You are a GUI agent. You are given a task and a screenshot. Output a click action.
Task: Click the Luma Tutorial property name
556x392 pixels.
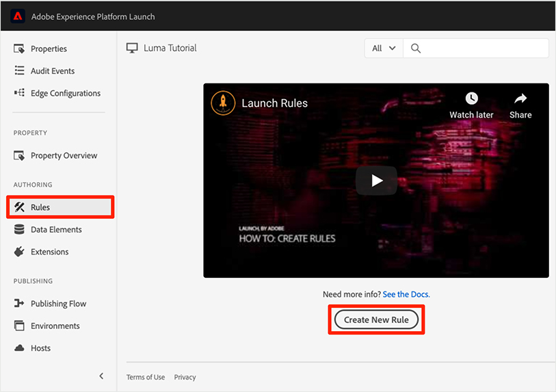(170, 48)
